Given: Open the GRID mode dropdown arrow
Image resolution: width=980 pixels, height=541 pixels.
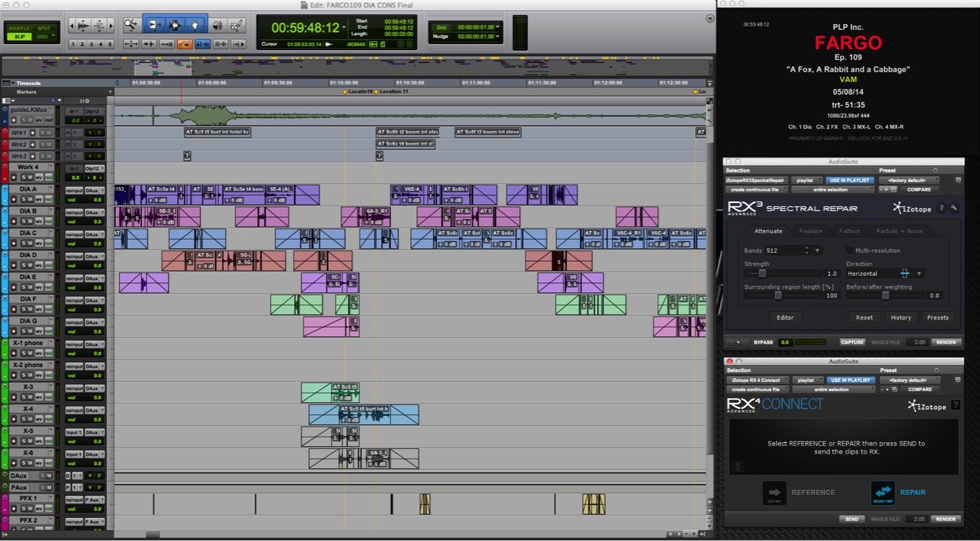Looking at the screenshot, I should 53,35.
